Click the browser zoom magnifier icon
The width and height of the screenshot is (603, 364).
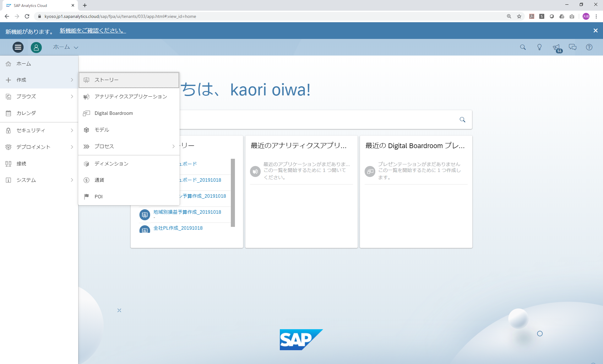(x=509, y=16)
